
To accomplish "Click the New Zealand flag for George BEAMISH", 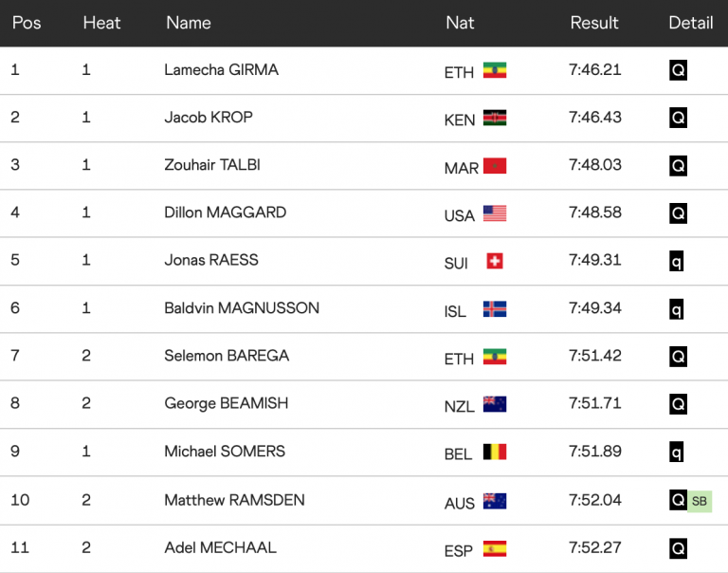I will 494,404.
